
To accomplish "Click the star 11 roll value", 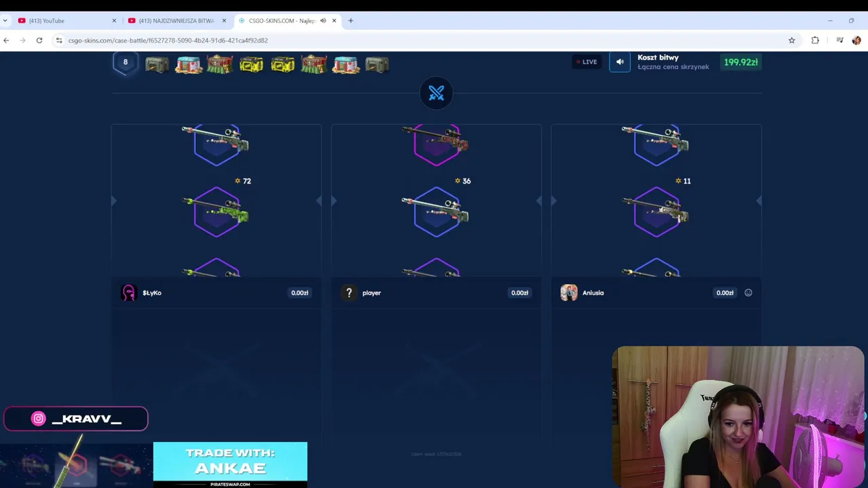I will tap(683, 181).
